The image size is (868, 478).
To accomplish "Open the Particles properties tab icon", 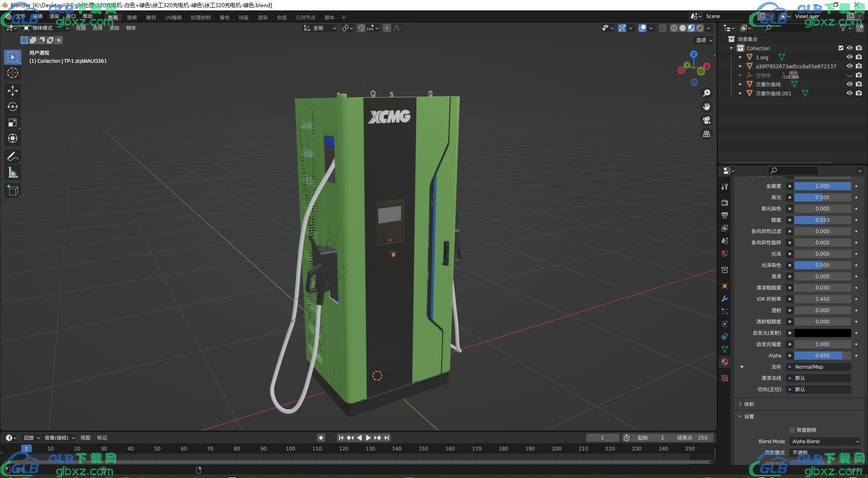I will 725,311.
